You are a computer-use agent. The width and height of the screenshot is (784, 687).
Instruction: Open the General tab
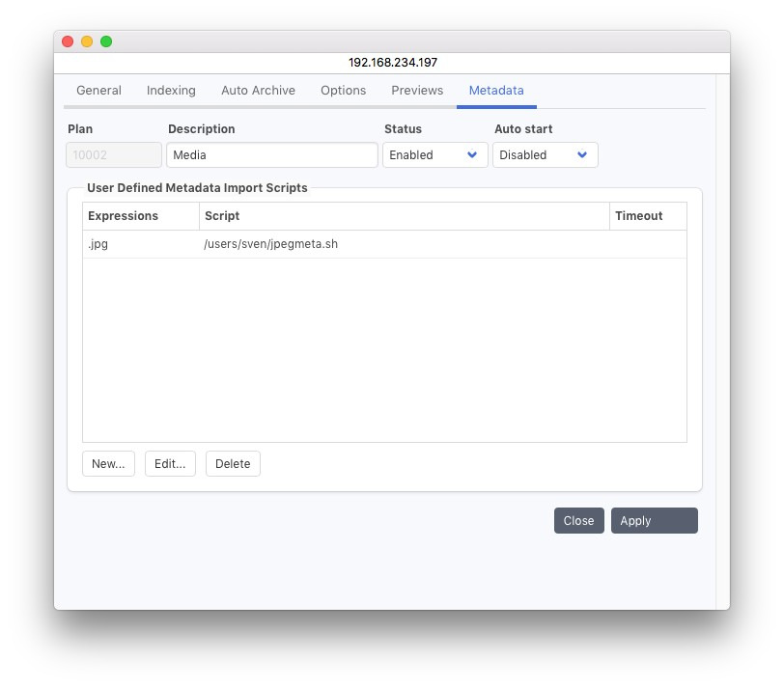(98, 91)
